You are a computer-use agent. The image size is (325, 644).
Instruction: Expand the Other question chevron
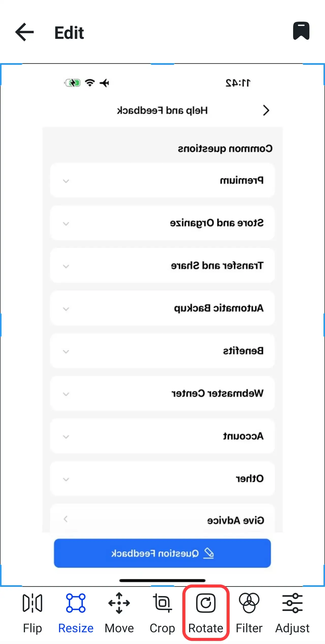pyautogui.click(x=66, y=479)
